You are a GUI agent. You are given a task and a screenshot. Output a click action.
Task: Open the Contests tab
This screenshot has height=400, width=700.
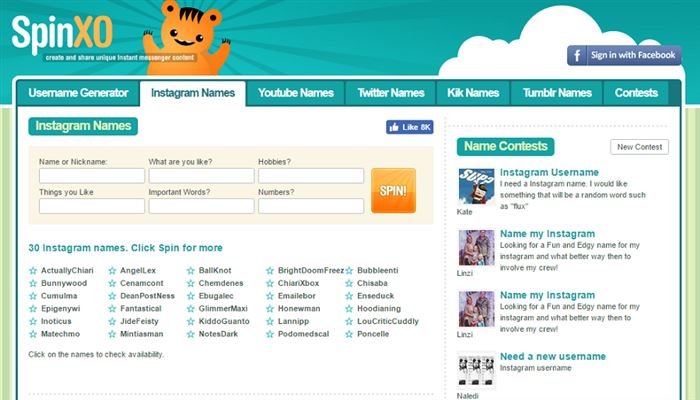(636, 93)
